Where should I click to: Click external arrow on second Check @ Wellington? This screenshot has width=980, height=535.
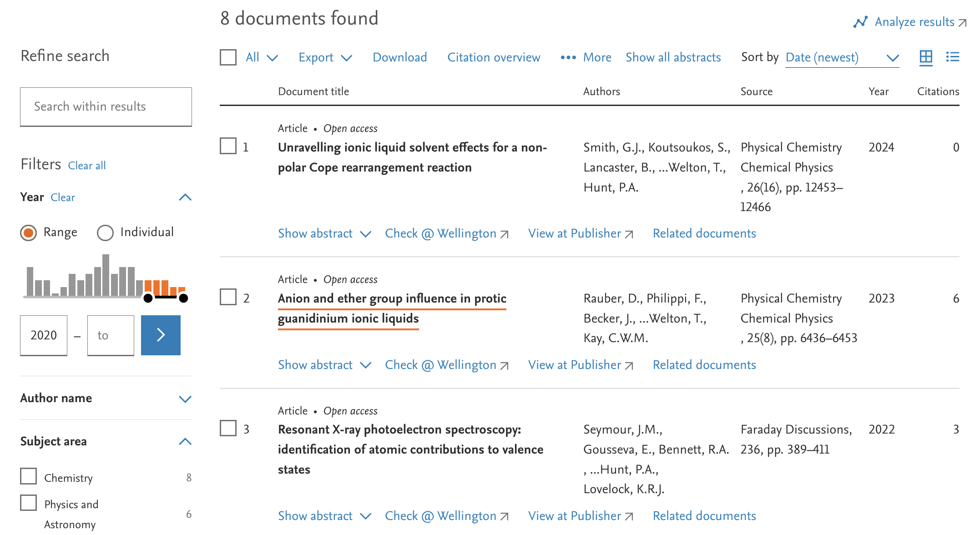pyautogui.click(x=504, y=366)
